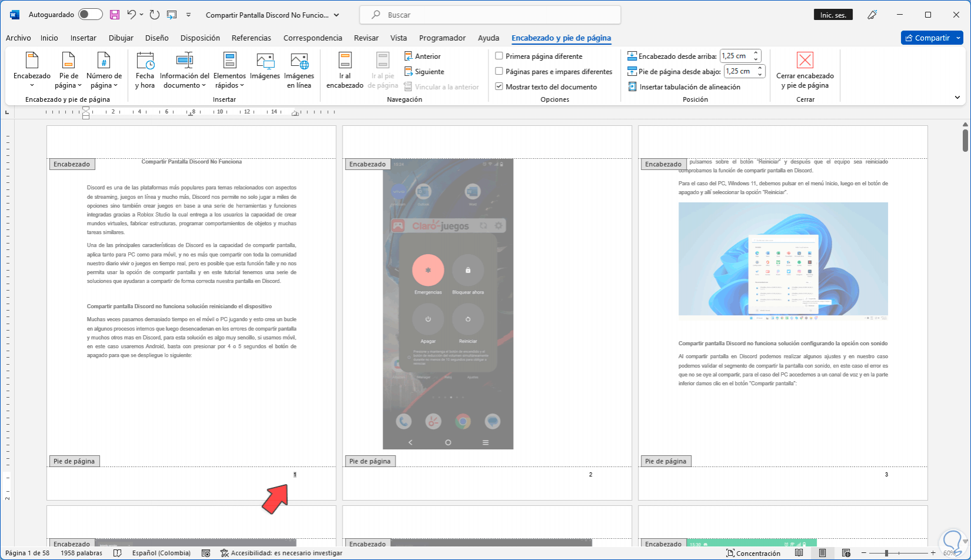Click zoom out minus button
This screenshot has width=971, height=560.
pos(864,554)
